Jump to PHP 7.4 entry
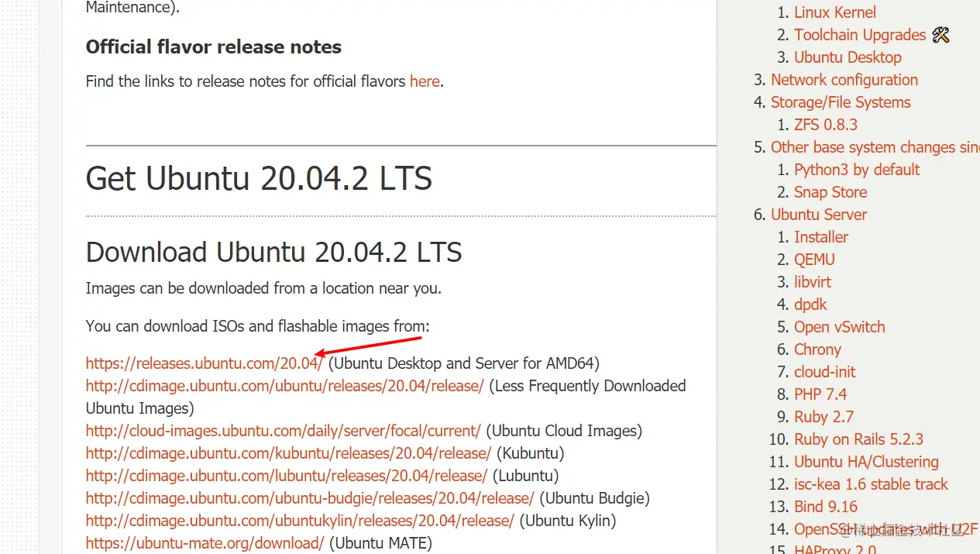Screen dimensions: 980x554 [x=820, y=394]
